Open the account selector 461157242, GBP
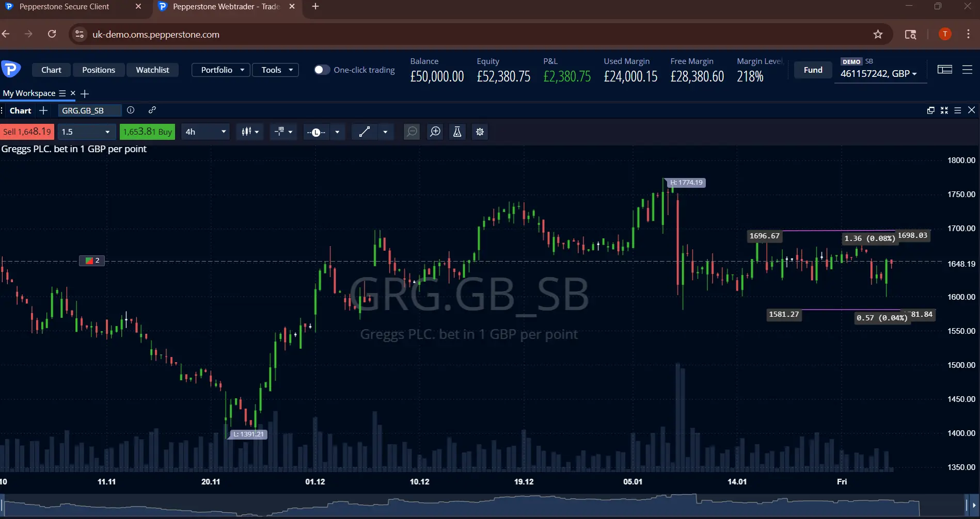Screen dimensions: 980x519 tap(878, 74)
